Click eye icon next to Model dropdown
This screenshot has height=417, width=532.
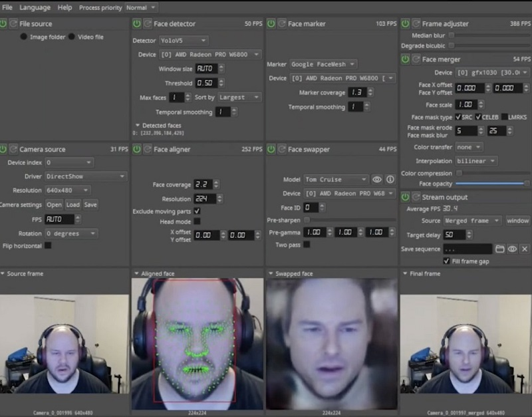pos(377,179)
